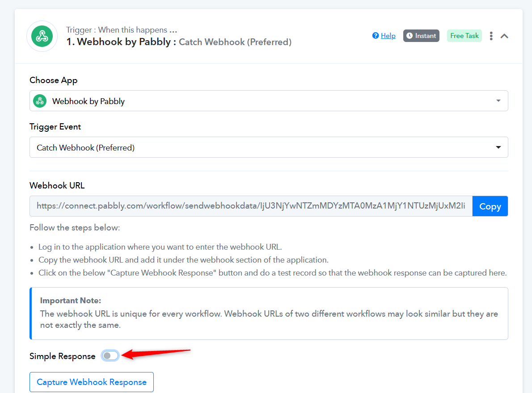The image size is (532, 393).
Task: Click the Free Task badge
Action: 464,36
